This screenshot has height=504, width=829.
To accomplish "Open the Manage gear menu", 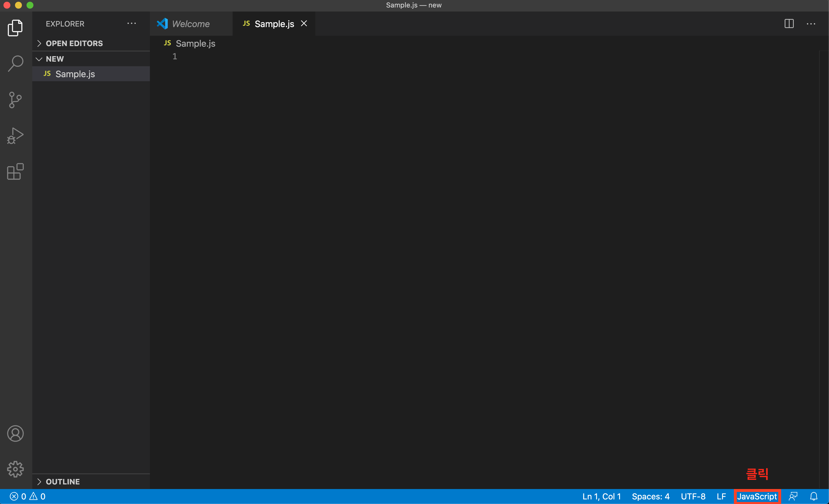I will pos(16,469).
